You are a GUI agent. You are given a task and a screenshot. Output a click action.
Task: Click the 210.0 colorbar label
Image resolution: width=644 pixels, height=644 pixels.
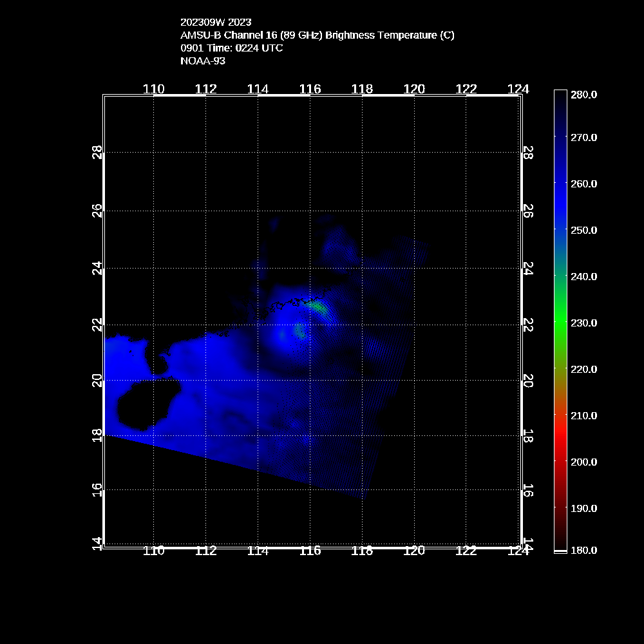click(583, 416)
